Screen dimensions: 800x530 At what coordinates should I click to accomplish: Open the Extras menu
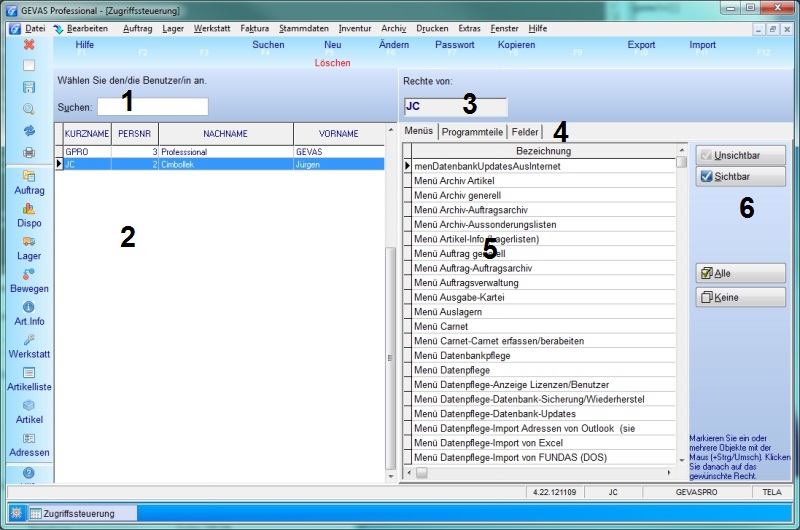pyautogui.click(x=469, y=29)
